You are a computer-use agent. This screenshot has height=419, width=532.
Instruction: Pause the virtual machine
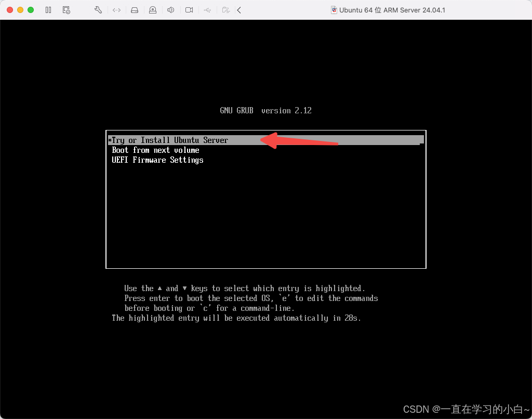pos(48,10)
